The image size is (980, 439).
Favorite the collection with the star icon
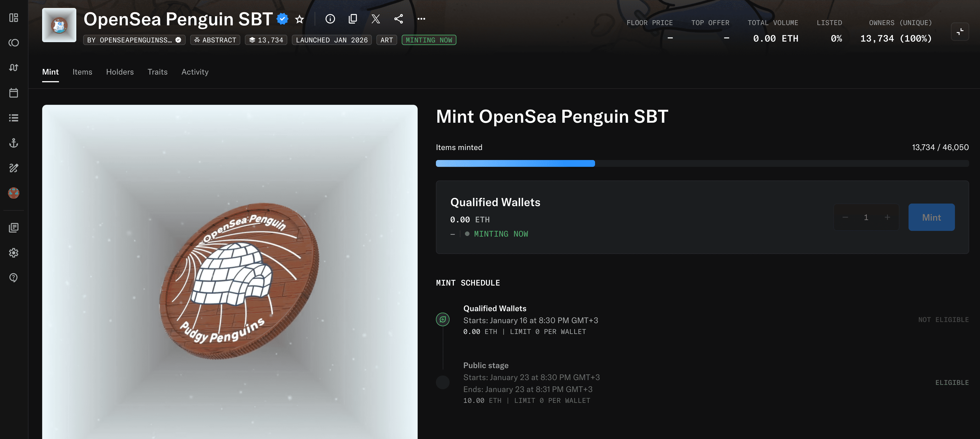tap(300, 19)
